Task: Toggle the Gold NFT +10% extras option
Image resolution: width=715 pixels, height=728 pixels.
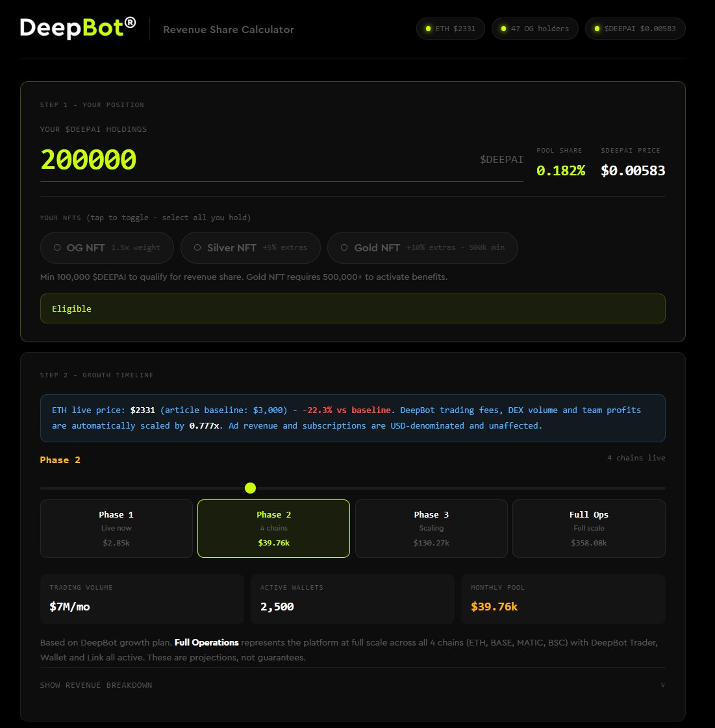Action: pos(423,248)
